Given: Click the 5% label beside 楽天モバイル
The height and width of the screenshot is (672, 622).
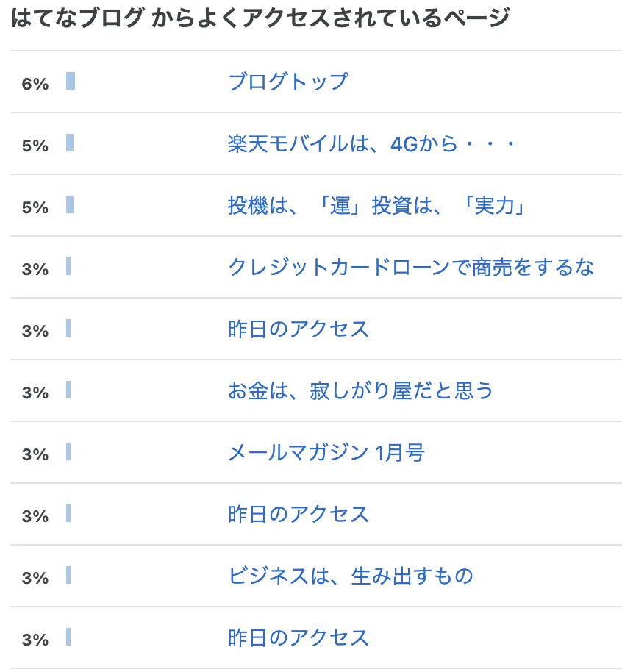Looking at the screenshot, I should [x=35, y=146].
